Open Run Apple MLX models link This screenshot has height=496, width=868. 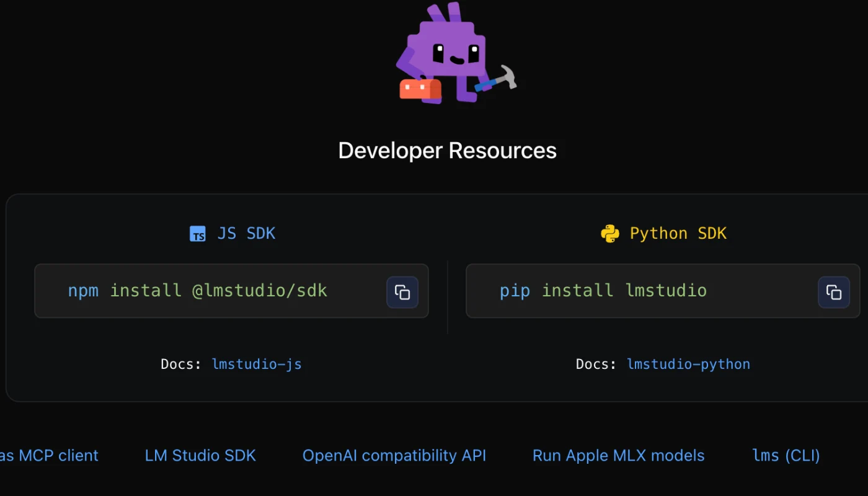pyautogui.click(x=619, y=456)
